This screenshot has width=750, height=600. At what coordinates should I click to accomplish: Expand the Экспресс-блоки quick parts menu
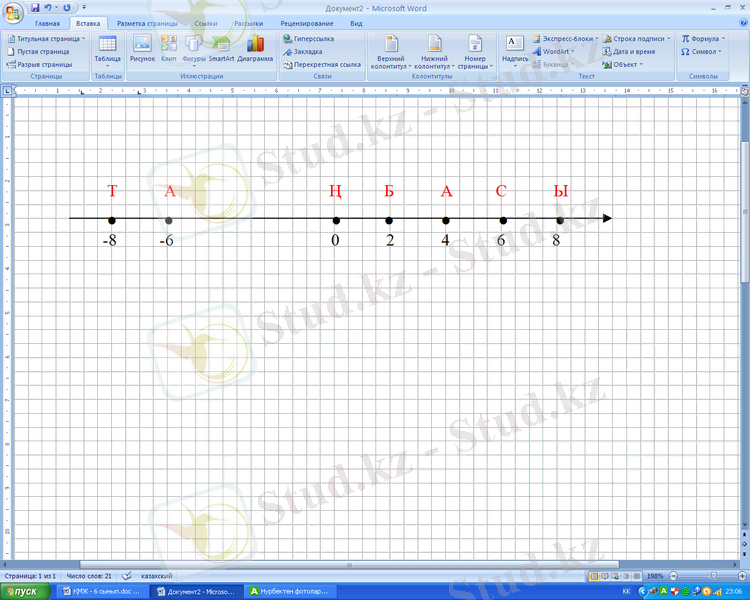(568, 38)
